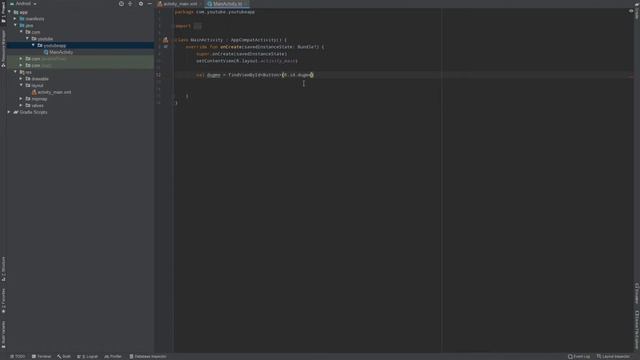
Task: Expand the drawable folder
Action: 21,78
